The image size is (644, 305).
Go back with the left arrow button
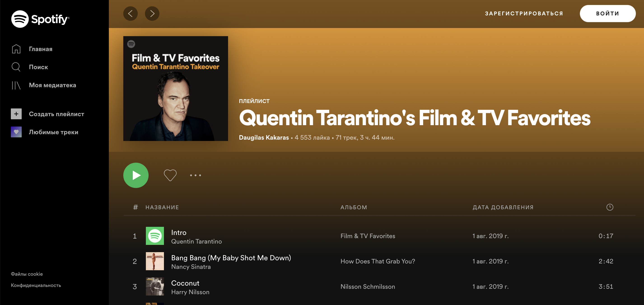click(131, 14)
